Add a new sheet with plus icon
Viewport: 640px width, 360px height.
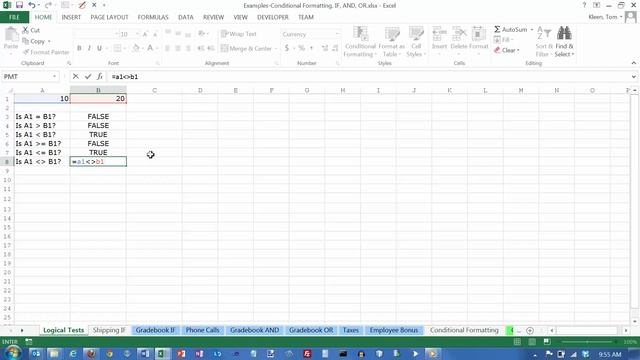click(530, 330)
